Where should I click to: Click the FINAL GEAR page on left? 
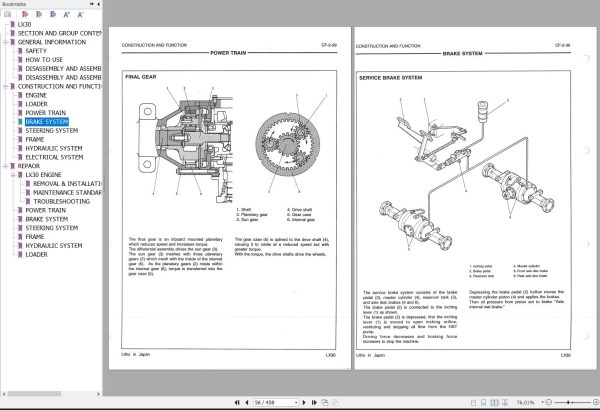pyautogui.click(x=230, y=198)
